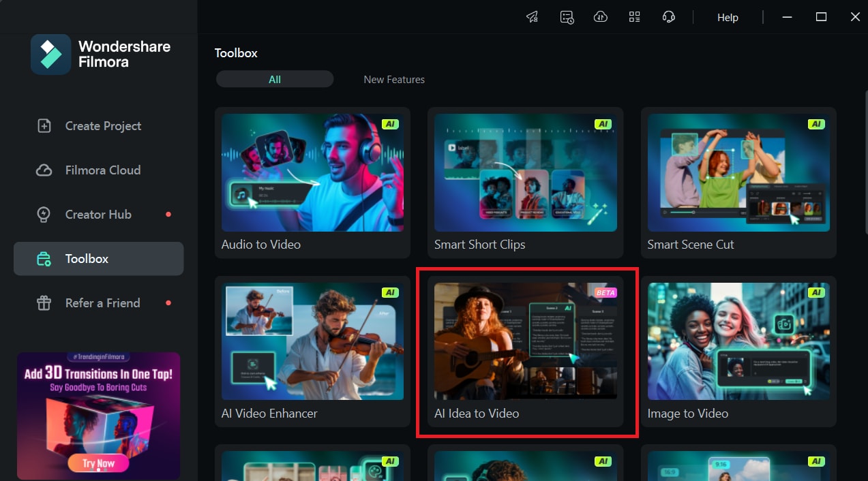The height and width of the screenshot is (481, 868).
Task: Click the BETA badge on AI Idea to Video
Action: (x=605, y=292)
